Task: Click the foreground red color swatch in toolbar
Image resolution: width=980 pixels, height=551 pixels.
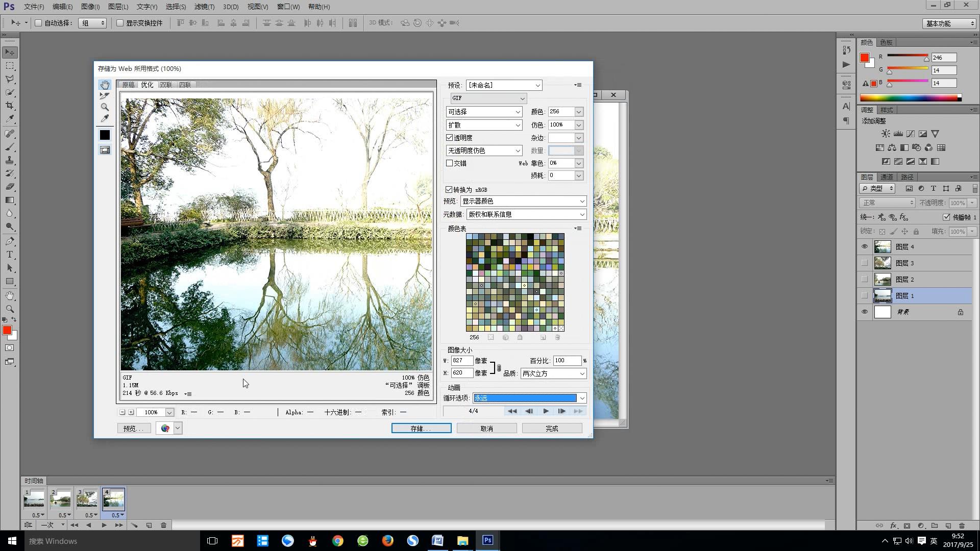Action: pos(7,331)
